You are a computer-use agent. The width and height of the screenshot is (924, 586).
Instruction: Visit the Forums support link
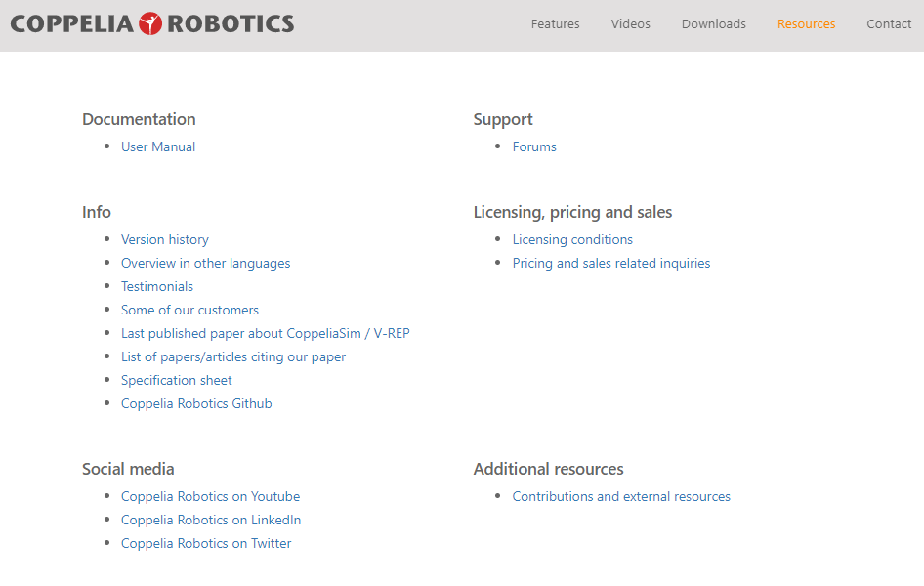point(534,146)
